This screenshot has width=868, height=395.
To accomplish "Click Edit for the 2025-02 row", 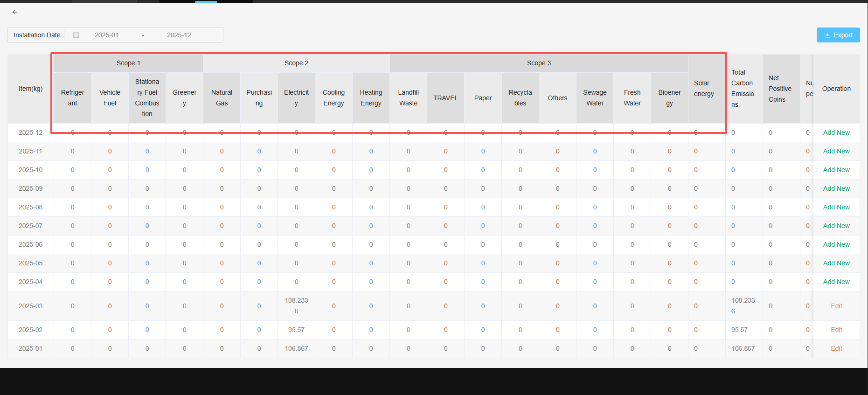I will (x=836, y=330).
